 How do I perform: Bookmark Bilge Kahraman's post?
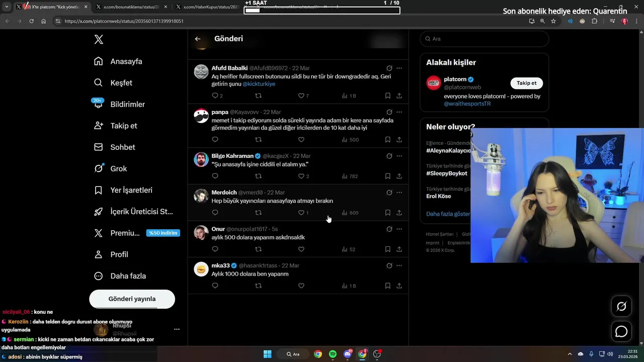tap(387, 176)
